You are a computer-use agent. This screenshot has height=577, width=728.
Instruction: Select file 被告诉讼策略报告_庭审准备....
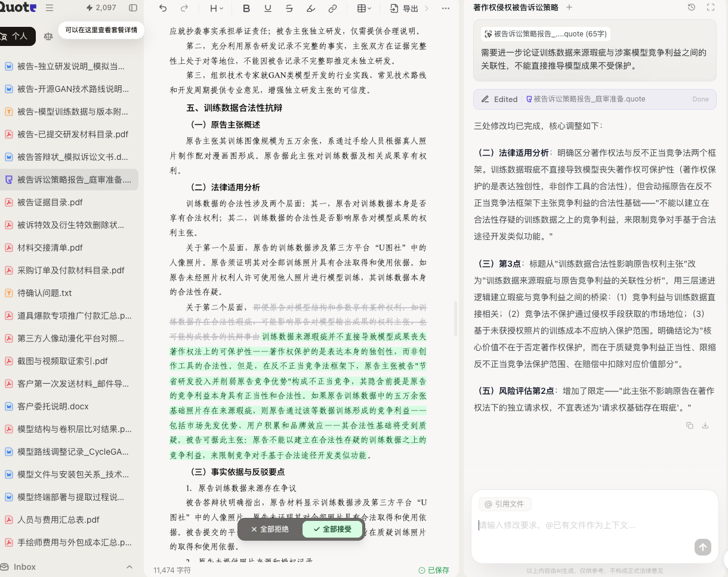tap(69, 180)
